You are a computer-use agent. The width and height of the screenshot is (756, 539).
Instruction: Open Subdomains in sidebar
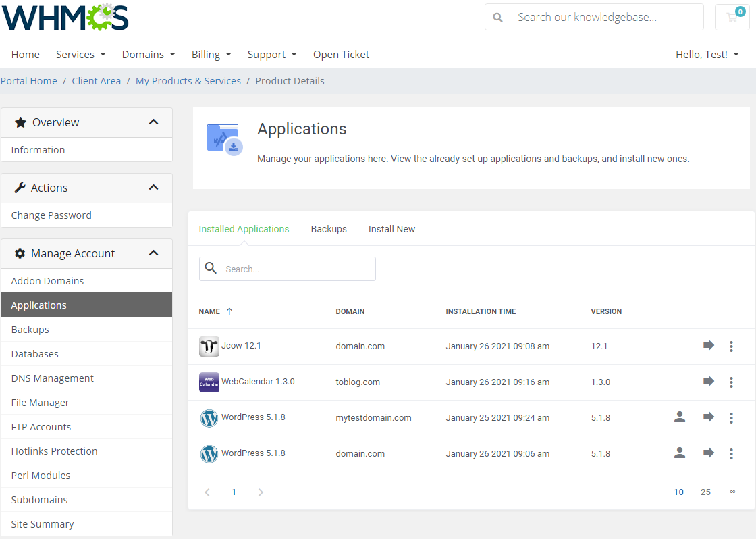pyautogui.click(x=87, y=500)
